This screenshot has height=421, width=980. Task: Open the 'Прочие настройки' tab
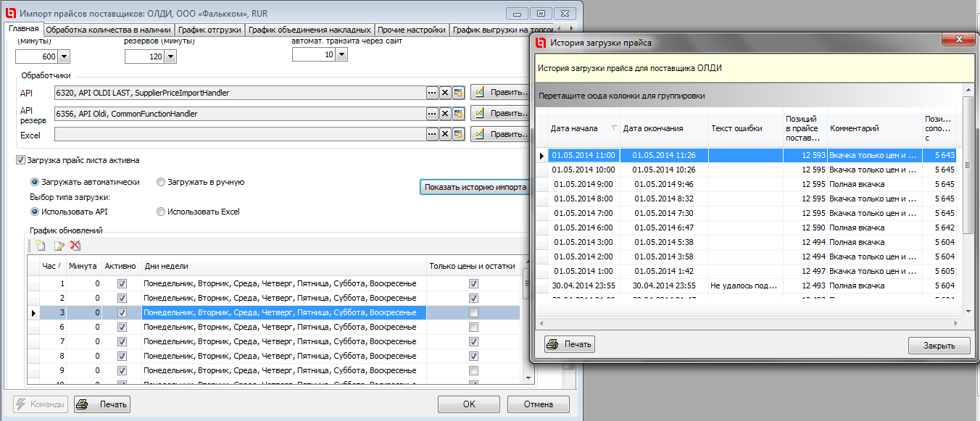coord(412,30)
